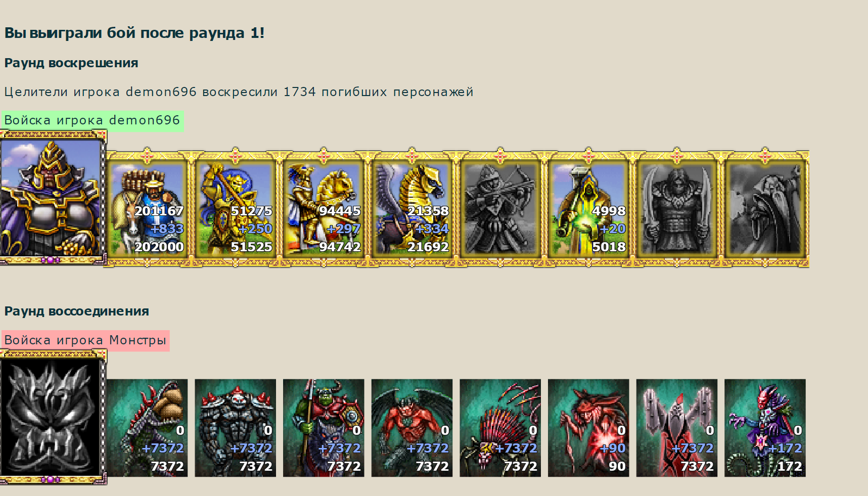
Task: Select the twin-cleaver red-robed monster unit
Action: coord(676,428)
